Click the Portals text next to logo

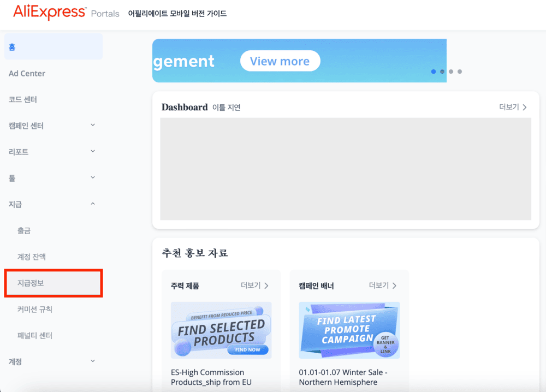coord(105,14)
